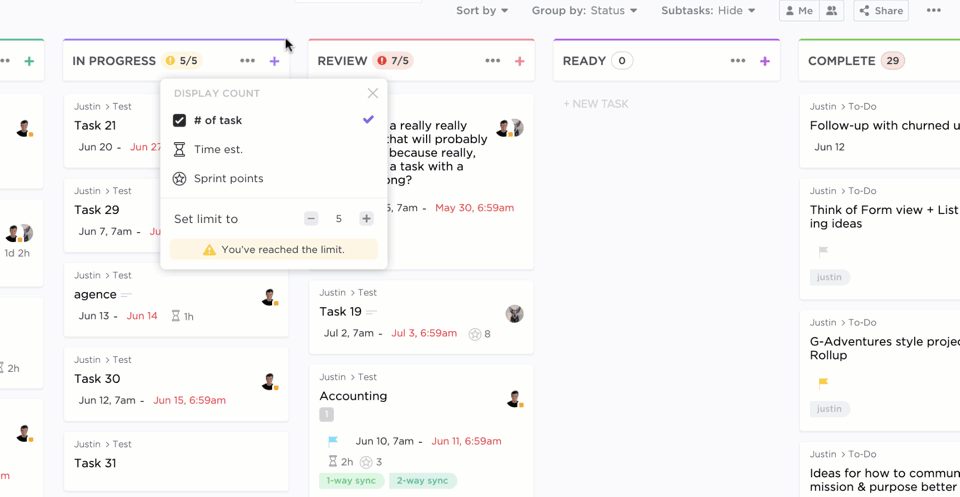The height and width of the screenshot is (497, 960).
Task: Open the Sort by dropdown
Action: click(x=482, y=10)
